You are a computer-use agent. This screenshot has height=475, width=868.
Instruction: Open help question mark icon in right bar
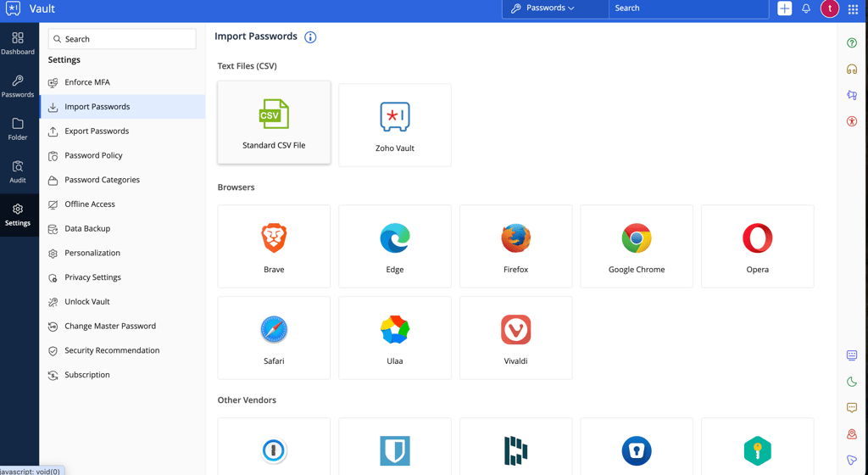pyautogui.click(x=852, y=43)
